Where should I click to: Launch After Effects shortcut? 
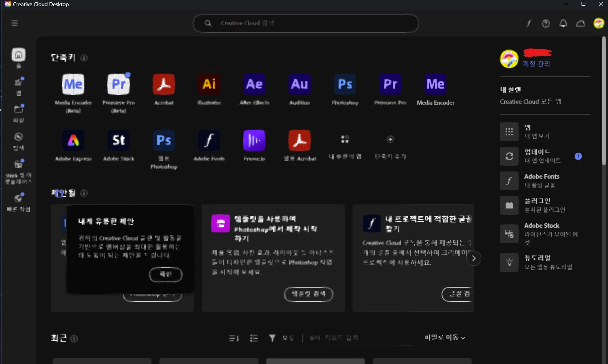coord(254,84)
